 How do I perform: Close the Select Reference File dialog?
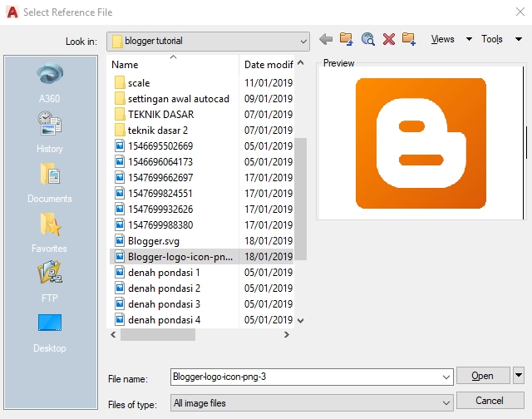[520, 12]
